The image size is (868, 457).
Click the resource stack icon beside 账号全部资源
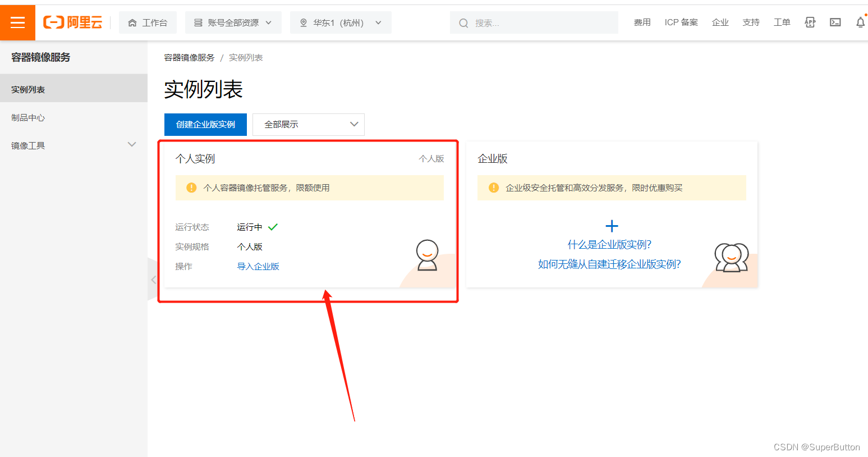198,23
